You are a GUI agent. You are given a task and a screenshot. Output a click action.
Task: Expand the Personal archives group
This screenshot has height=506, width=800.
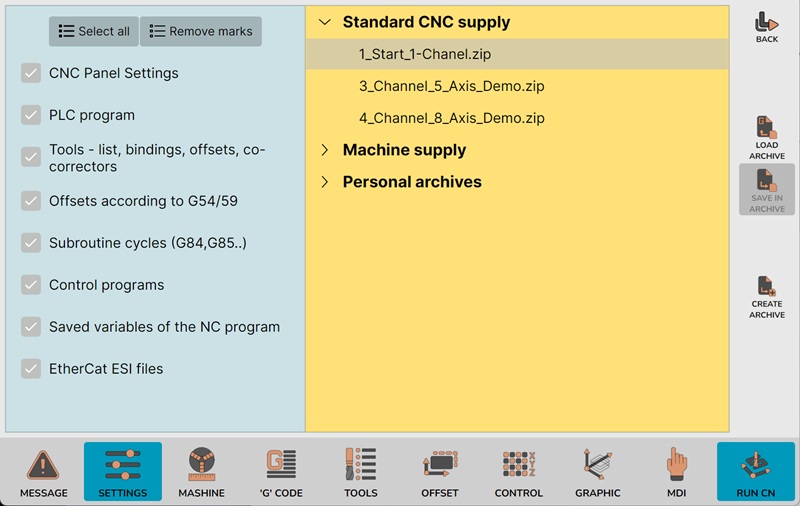[324, 182]
